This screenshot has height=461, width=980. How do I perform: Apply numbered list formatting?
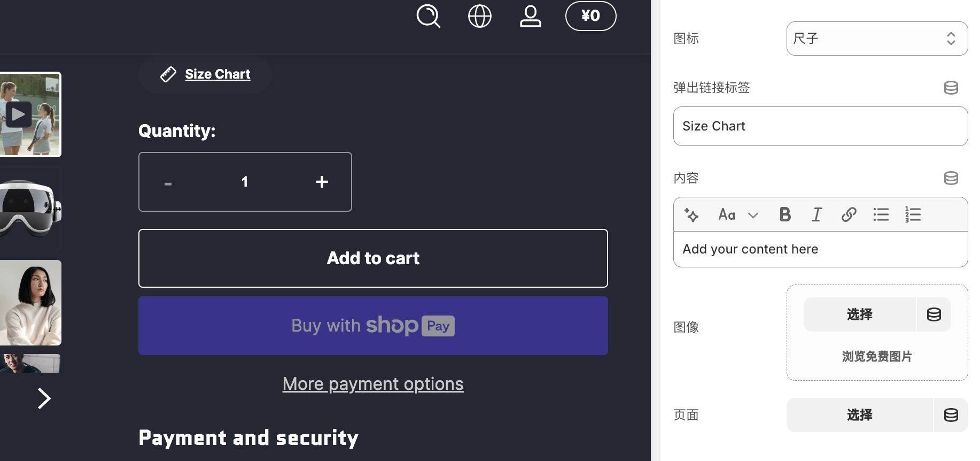pyautogui.click(x=913, y=215)
